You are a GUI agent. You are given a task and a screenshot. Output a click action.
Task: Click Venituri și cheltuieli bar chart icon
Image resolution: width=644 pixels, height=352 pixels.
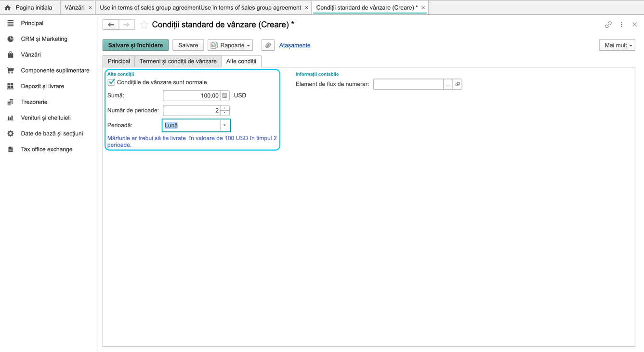point(11,118)
